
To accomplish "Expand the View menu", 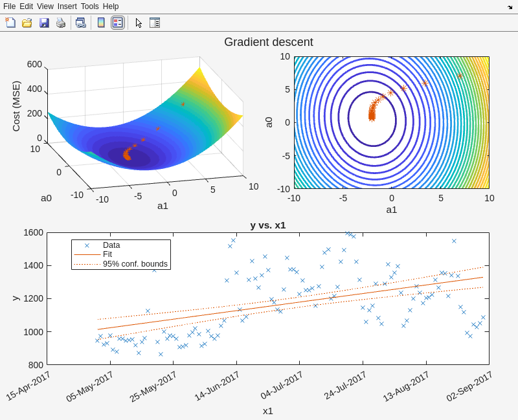I will 45,6.
